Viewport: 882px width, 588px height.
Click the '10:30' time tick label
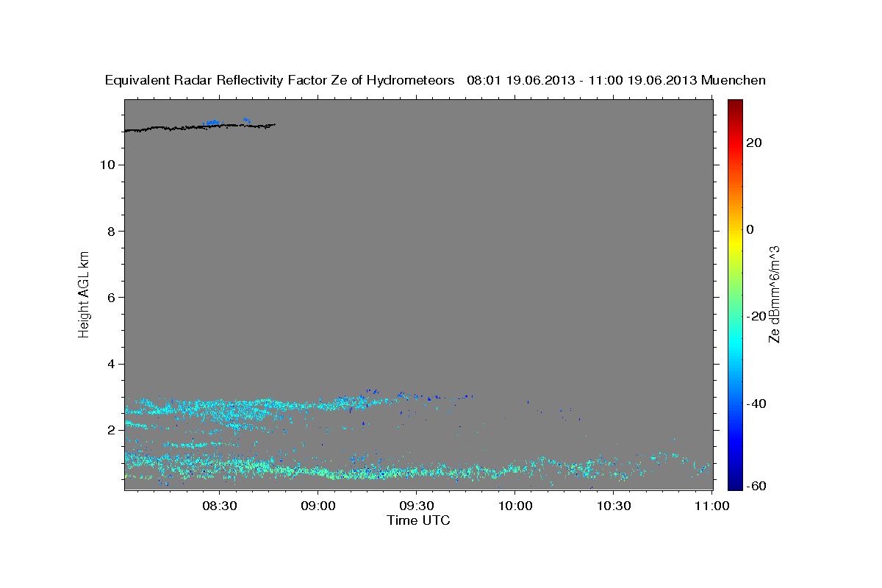tap(614, 506)
